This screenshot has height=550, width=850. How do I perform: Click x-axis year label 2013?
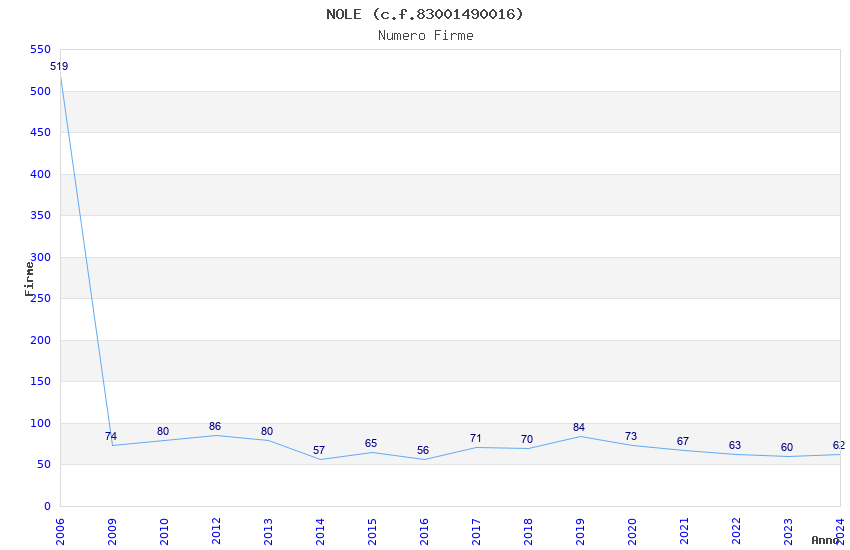click(x=268, y=532)
